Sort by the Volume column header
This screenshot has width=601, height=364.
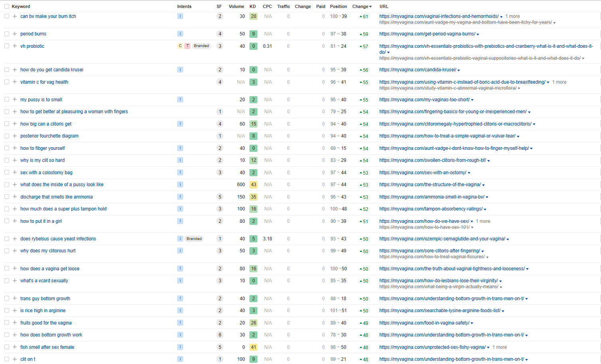pyautogui.click(x=236, y=6)
